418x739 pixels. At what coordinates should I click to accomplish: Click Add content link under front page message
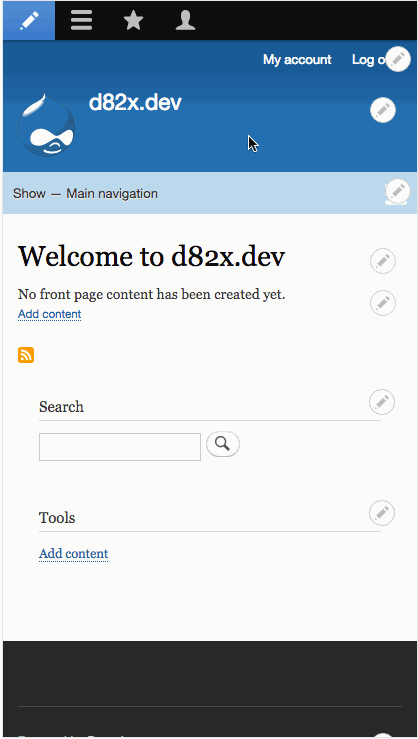coord(49,314)
